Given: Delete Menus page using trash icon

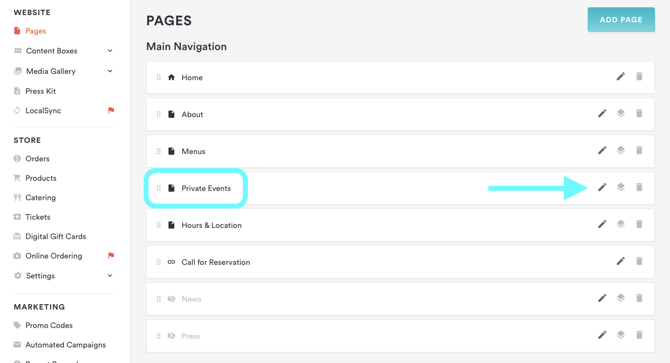Looking at the screenshot, I should [x=639, y=150].
